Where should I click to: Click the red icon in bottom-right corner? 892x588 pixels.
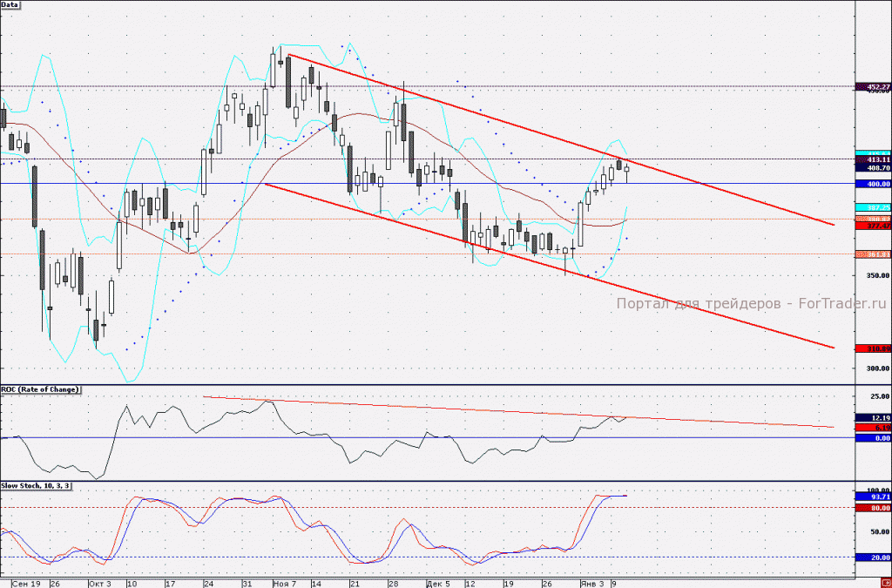tap(886, 584)
